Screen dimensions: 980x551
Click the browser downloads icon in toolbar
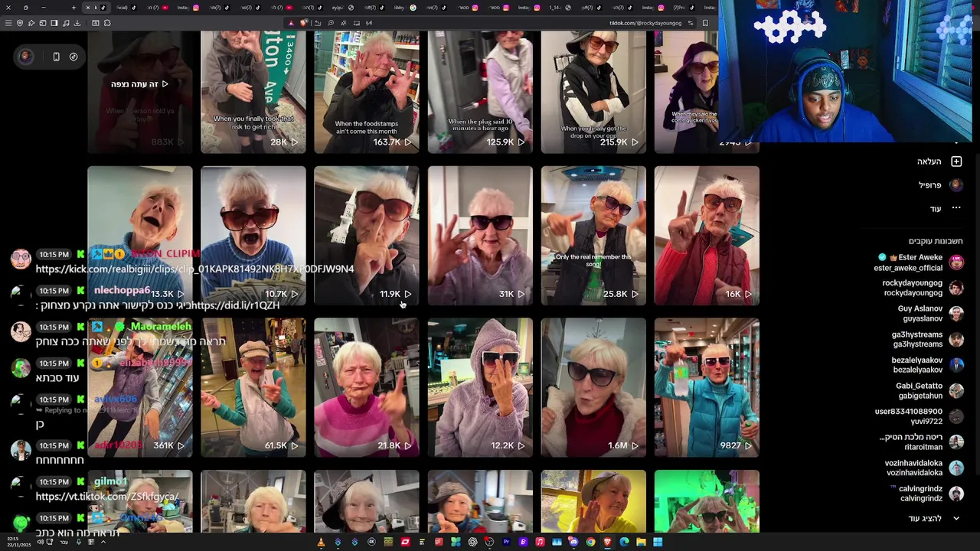coord(77,23)
